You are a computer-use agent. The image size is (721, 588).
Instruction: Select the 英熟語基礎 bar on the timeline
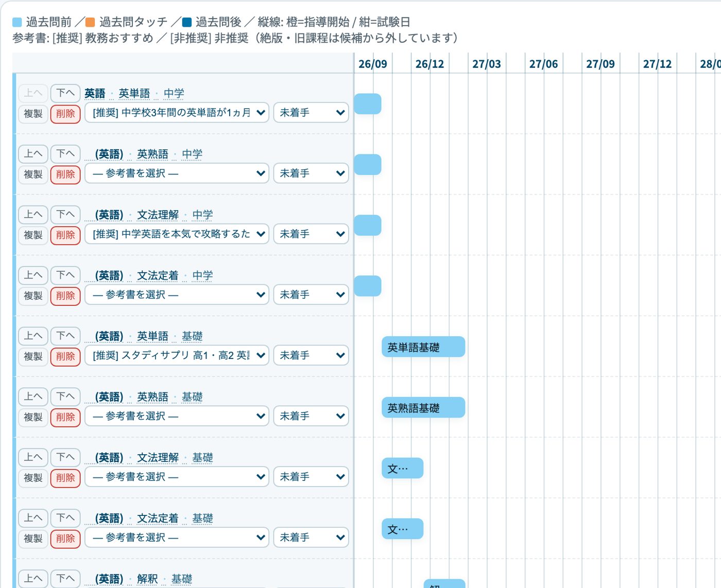coord(423,408)
